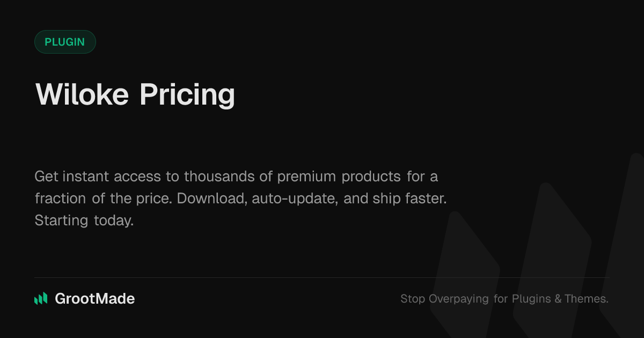Click the middle faded watermark bar shape

point(552,252)
